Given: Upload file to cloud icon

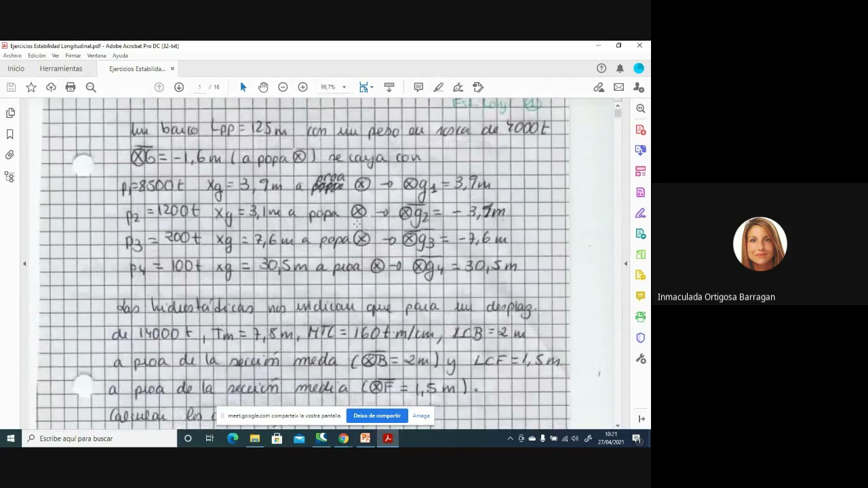Looking at the screenshot, I should coord(51,87).
